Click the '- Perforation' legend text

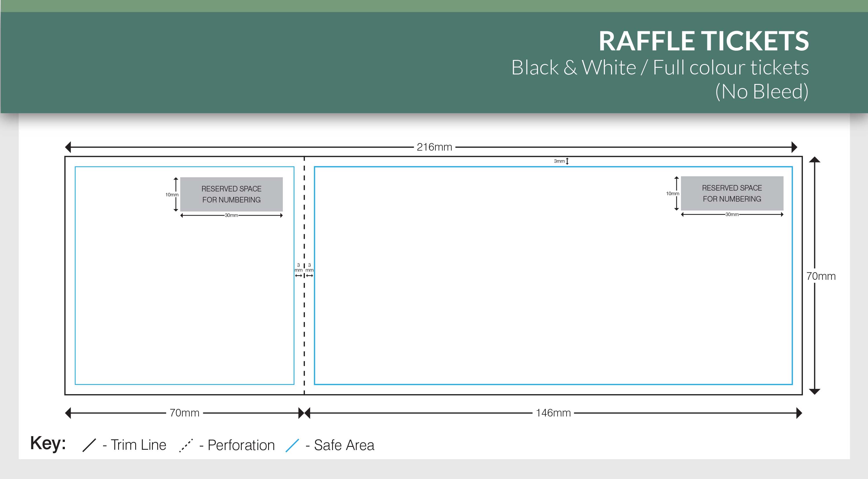pyautogui.click(x=237, y=445)
